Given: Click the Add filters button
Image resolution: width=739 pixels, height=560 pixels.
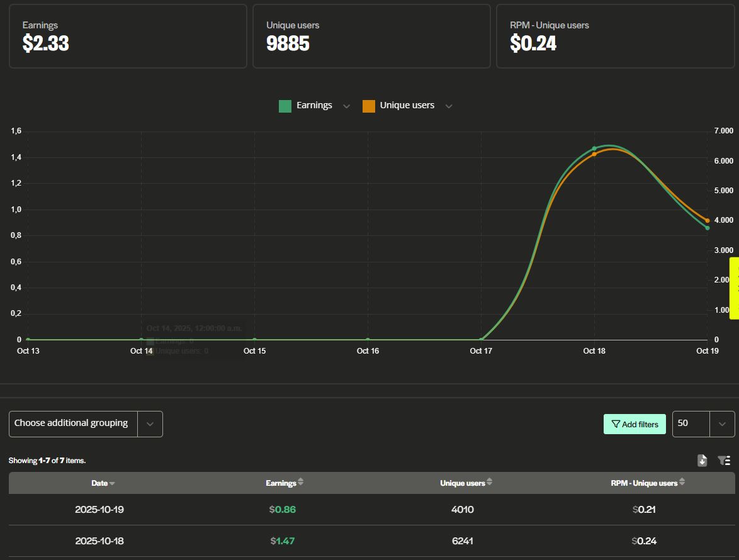Looking at the screenshot, I should (x=635, y=423).
